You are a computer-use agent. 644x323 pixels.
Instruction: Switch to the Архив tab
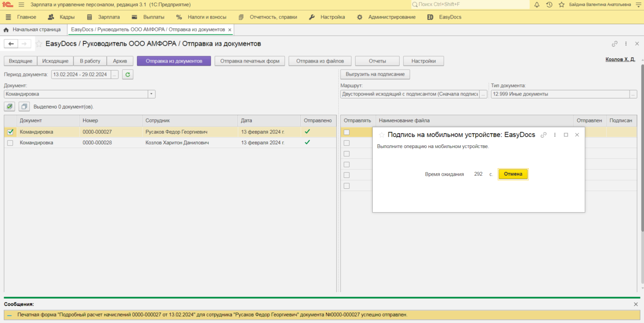120,61
